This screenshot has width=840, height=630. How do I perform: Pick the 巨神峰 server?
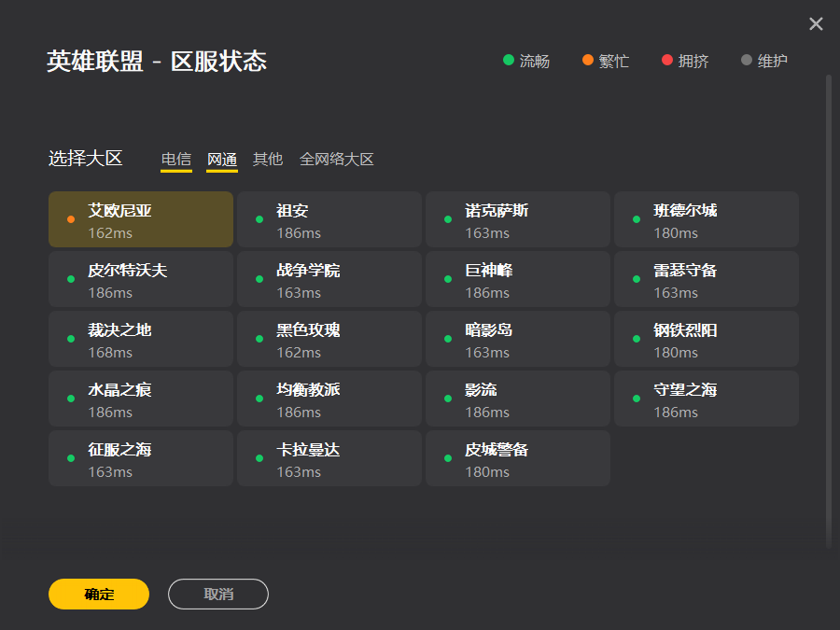point(518,279)
